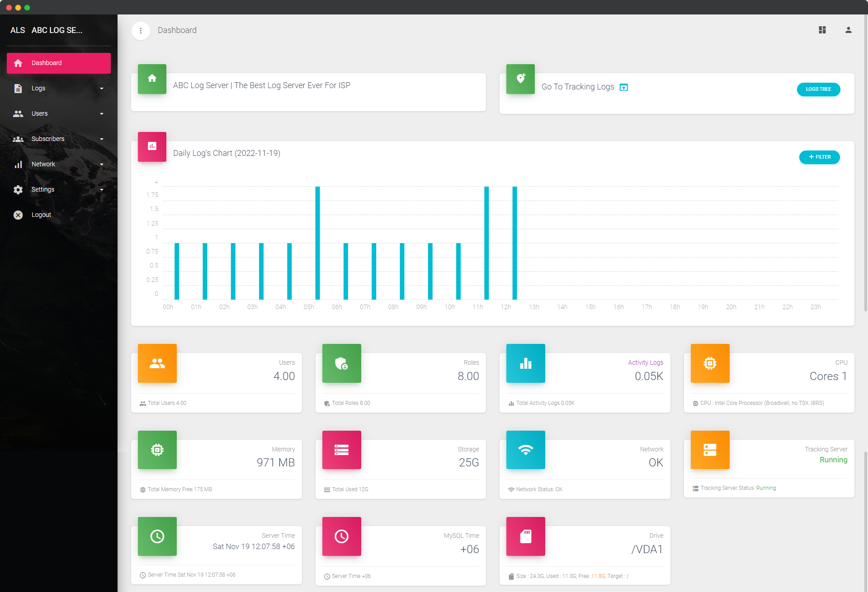The width and height of the screenshot is (868, 592).
Task: Click the Users people icon in sidebar
Action: point(18,114)
